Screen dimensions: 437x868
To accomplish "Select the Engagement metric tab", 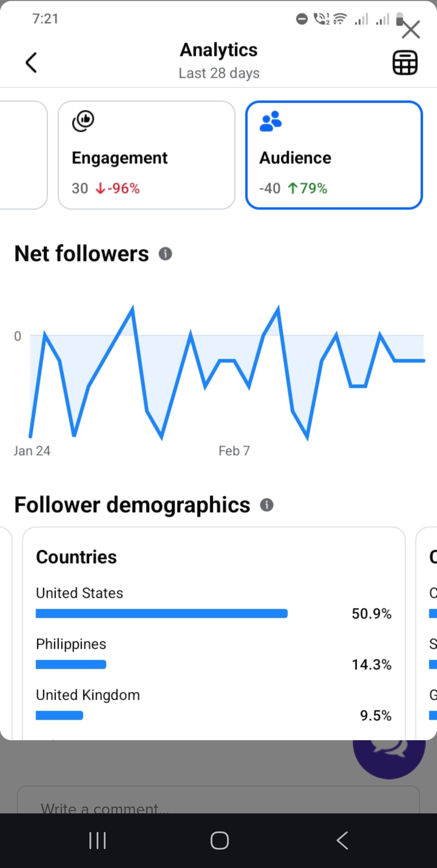I will (x=146, y=155).
